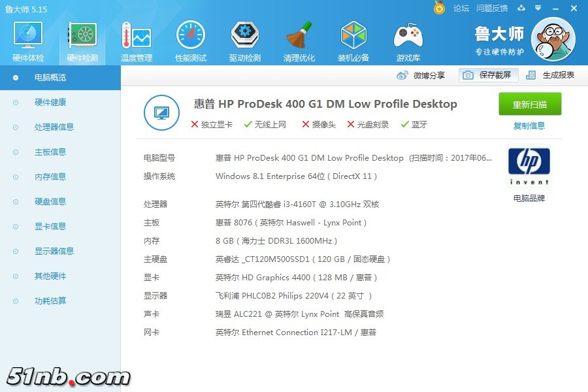Switch to 处理器信息 in the sidebar
The height and width of the screenshot is (392, 588).
54,127
